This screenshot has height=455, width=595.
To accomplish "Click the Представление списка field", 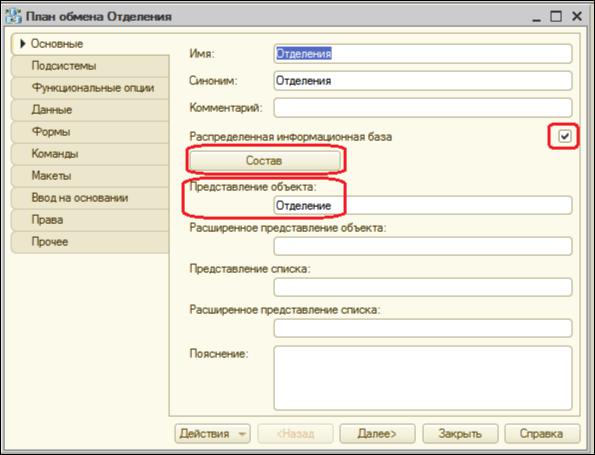I will click(x=423, y=287).
